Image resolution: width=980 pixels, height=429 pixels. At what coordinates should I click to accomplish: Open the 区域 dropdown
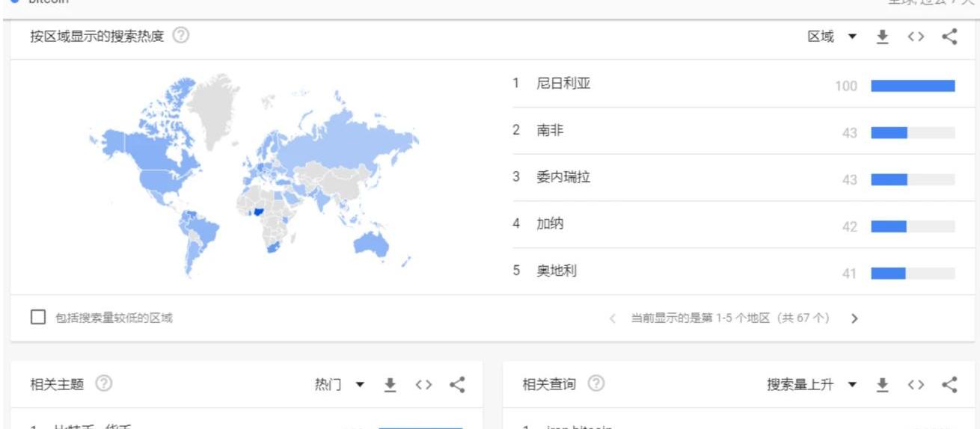point(832,37)
